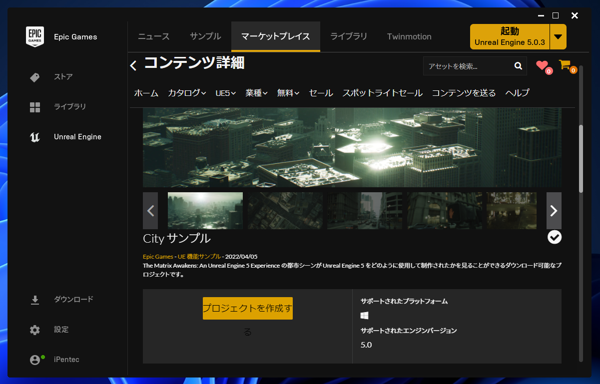Open スポットライトセール menu item
Screen dimensions: 600x384
382,93
